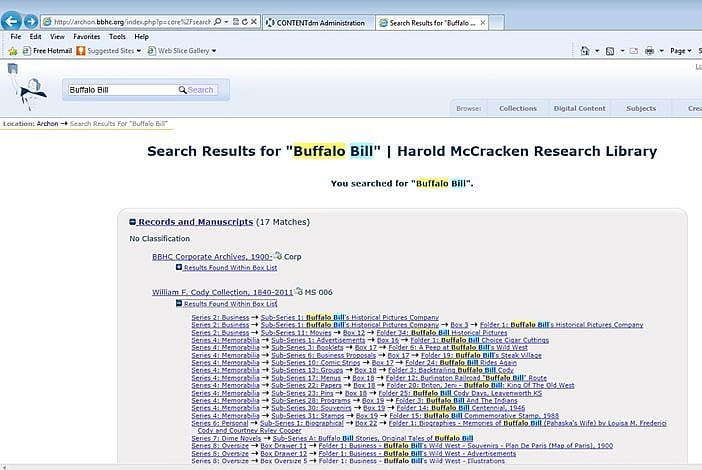Open the address bar dropdown arrow

click(227, 21)
